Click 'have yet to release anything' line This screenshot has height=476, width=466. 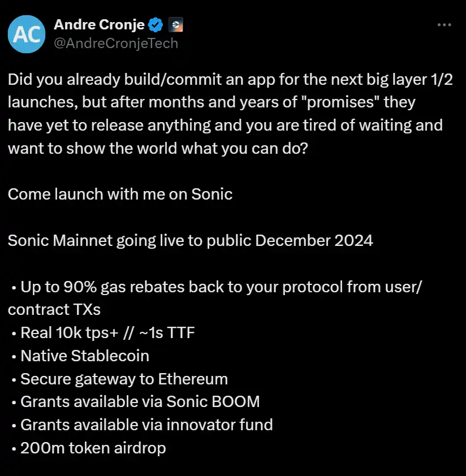225,126
